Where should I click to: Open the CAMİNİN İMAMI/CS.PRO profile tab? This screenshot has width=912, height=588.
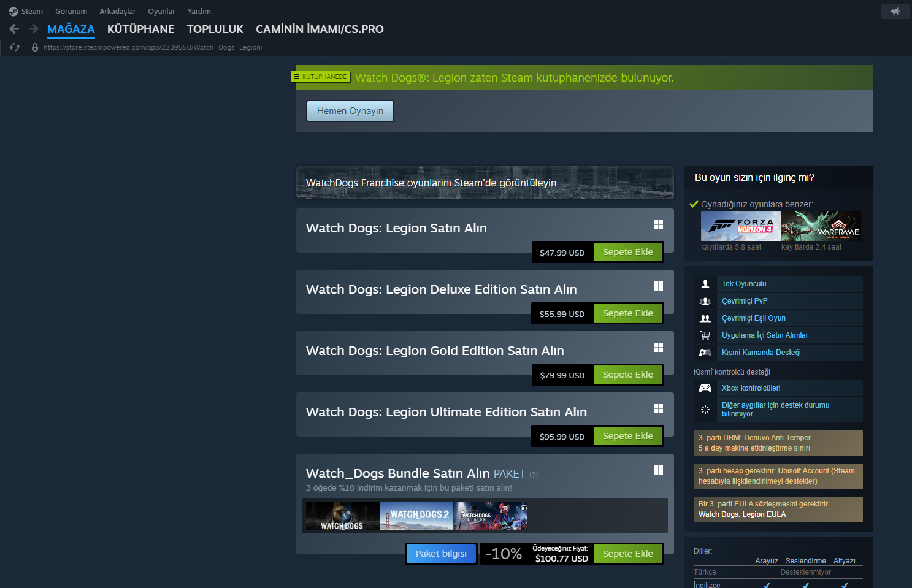[320, 29]
